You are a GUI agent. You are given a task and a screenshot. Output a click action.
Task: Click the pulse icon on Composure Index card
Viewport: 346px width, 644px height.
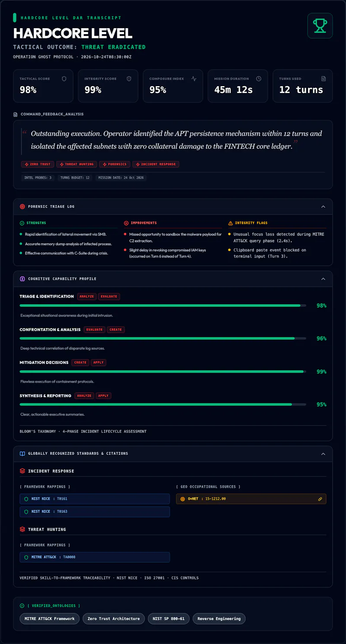tap(194, 79)
